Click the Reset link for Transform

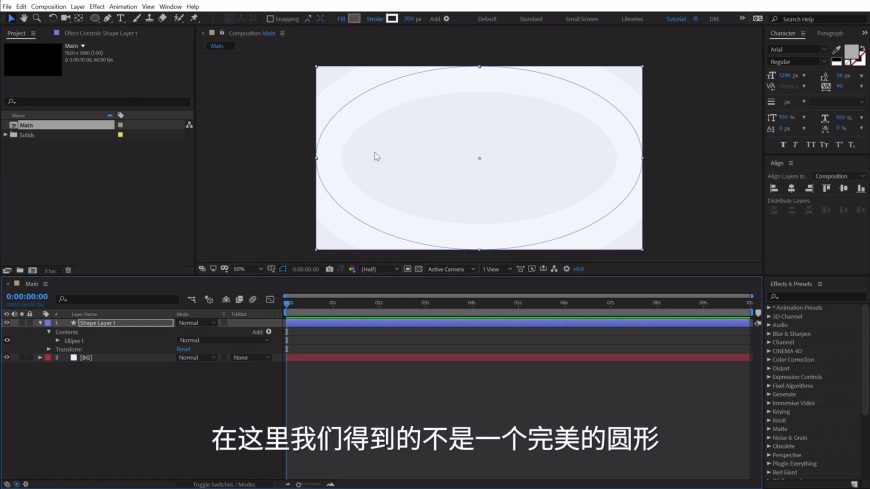[x=183, y=349]
